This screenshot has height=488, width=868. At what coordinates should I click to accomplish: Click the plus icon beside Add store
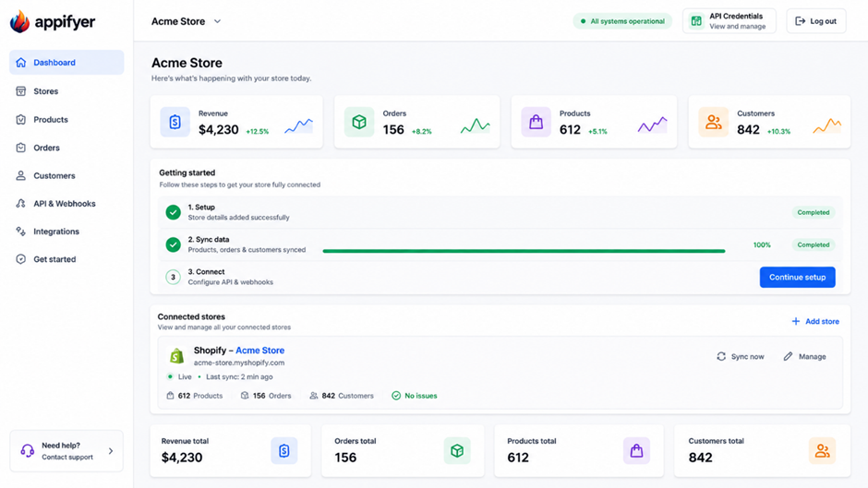(795, 321)
